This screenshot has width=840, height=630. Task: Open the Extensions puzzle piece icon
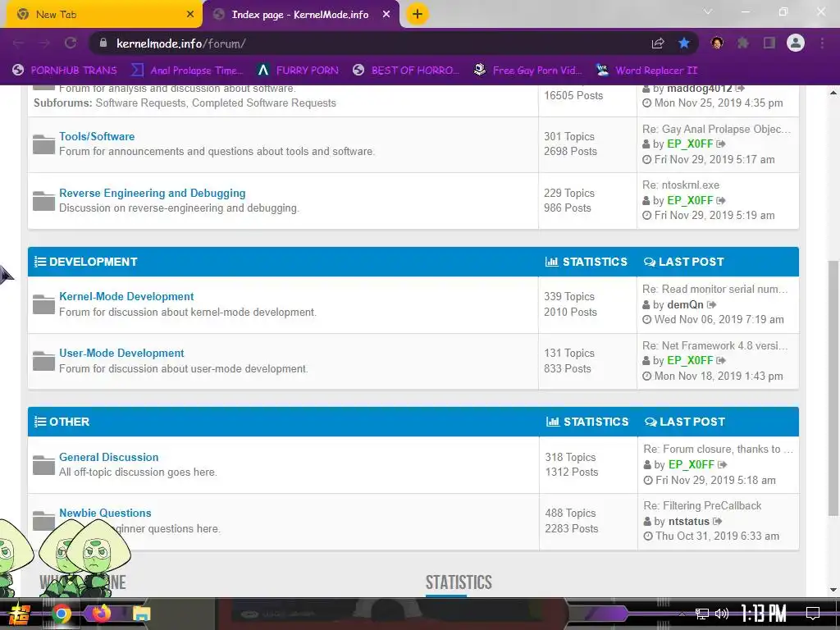(743, 43)
